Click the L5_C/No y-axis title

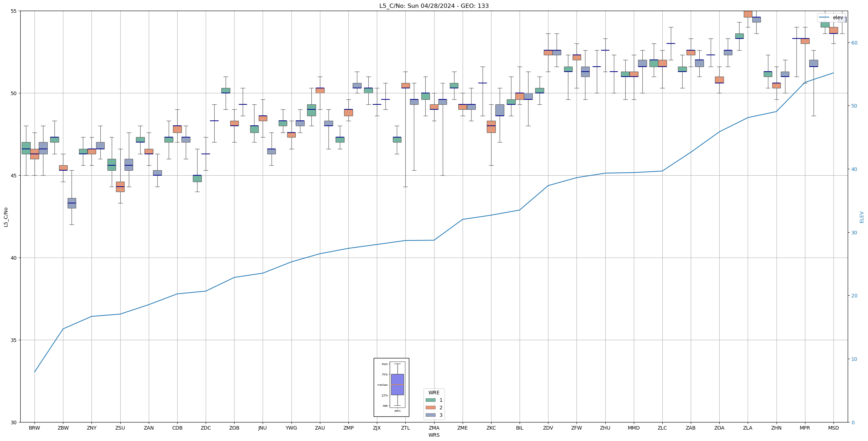[6, 217]
